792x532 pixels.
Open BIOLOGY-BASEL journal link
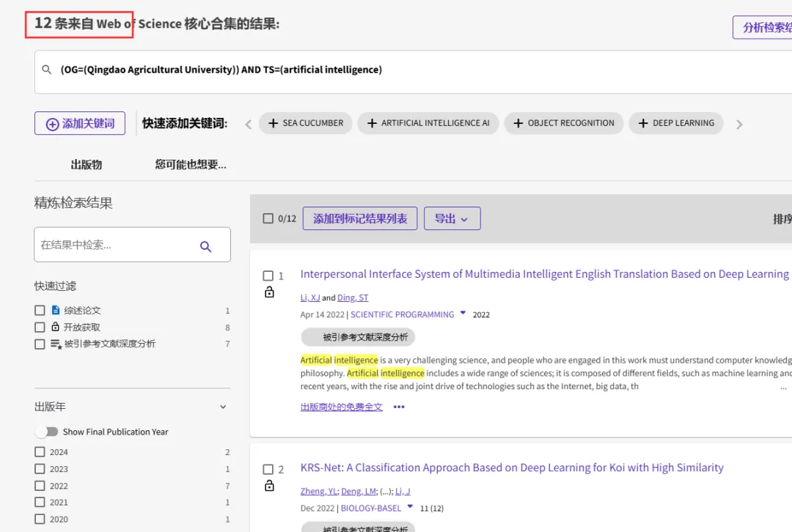coord(371,509)
